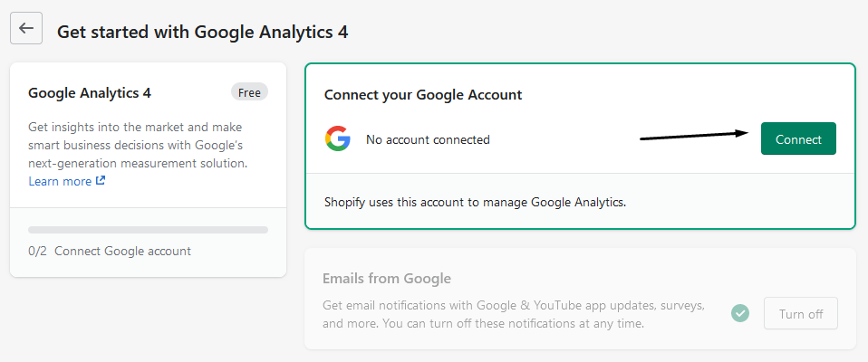Viewport: 868px width, 362px height.
Task: Click the Shopify uses this account note
Action: coord(475,201)
